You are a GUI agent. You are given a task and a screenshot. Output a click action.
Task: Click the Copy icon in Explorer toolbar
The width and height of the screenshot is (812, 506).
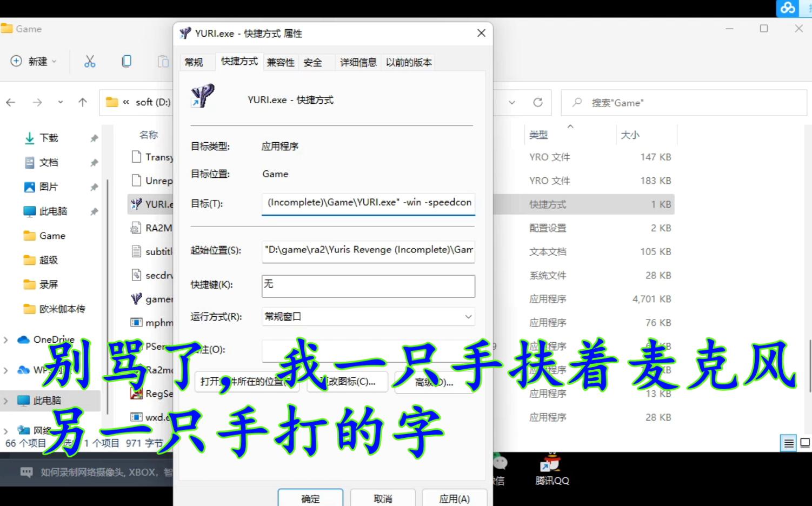pyautogui.click(x=127, y=62)
